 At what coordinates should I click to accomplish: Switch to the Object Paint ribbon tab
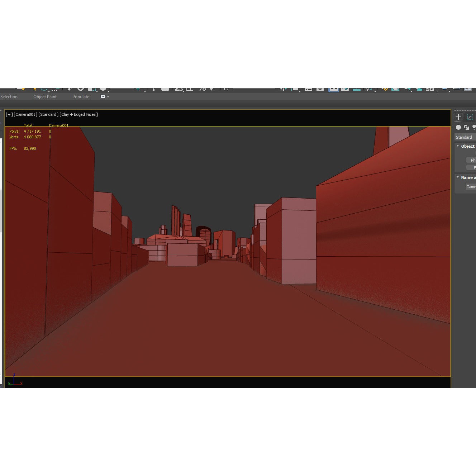(45, 97)
